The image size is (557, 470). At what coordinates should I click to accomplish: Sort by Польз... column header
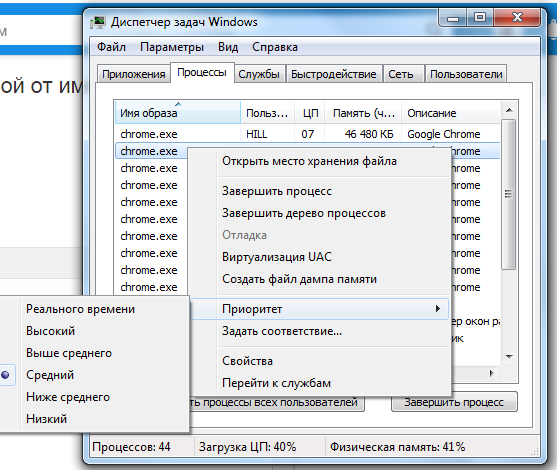click(x=267, y=113)
